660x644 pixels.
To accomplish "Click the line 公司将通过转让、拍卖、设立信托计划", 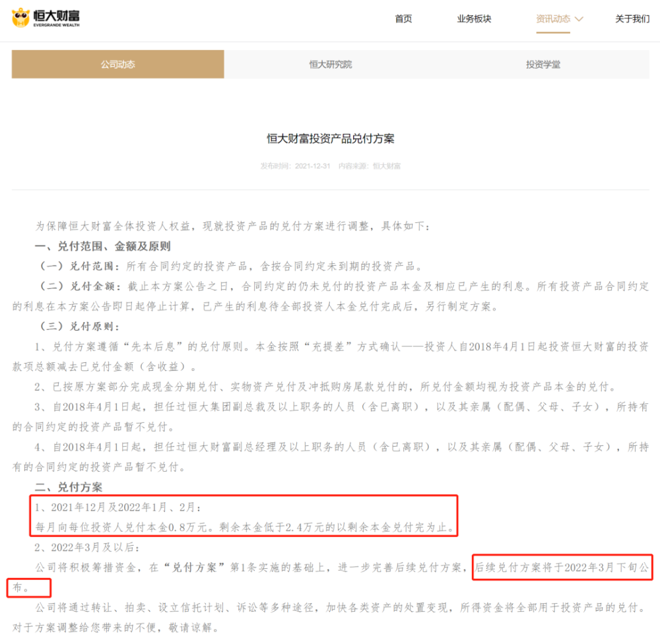I will pos(342,608).
